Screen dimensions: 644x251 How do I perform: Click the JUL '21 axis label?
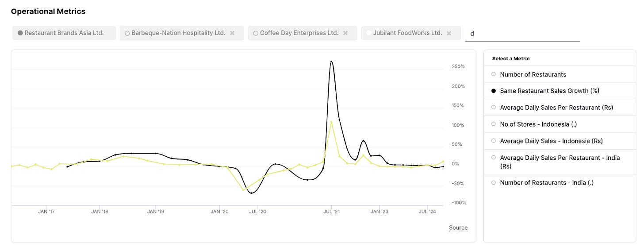[x=331, y=212]
